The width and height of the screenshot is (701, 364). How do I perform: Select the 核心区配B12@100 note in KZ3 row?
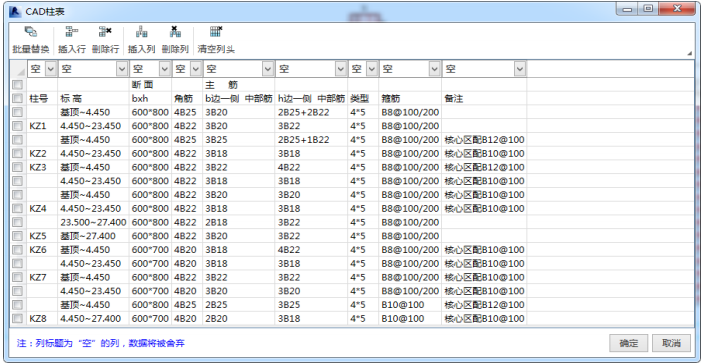(484, 168)
